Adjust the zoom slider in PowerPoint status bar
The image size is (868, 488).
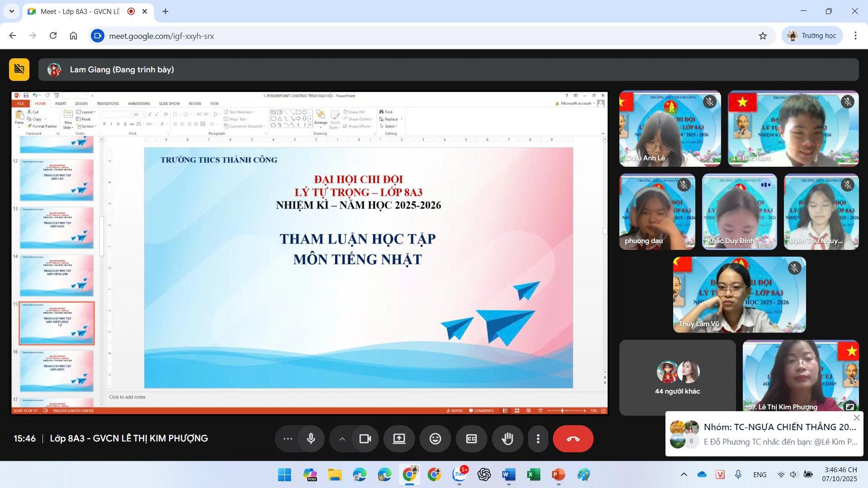[562, 411]
